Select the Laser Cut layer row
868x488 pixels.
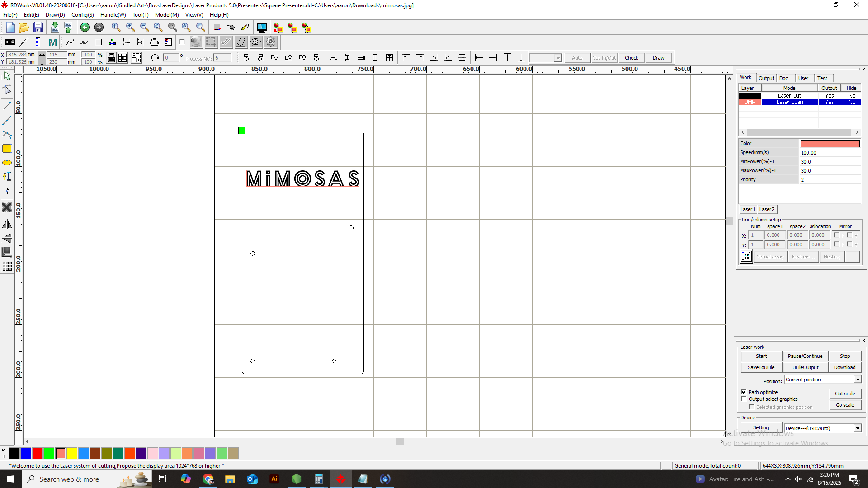click(800, 95)
